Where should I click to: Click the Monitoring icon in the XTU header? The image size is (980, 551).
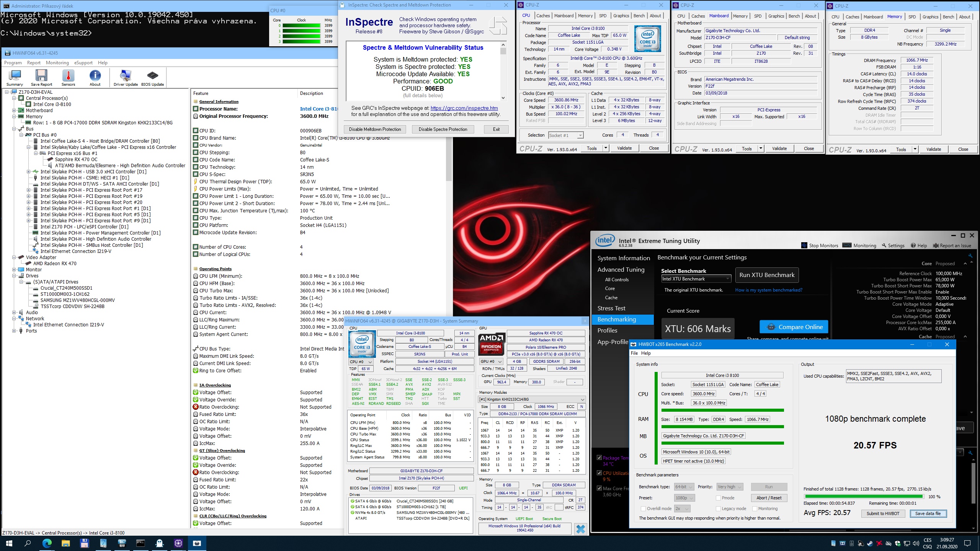[x=847, y=245]
